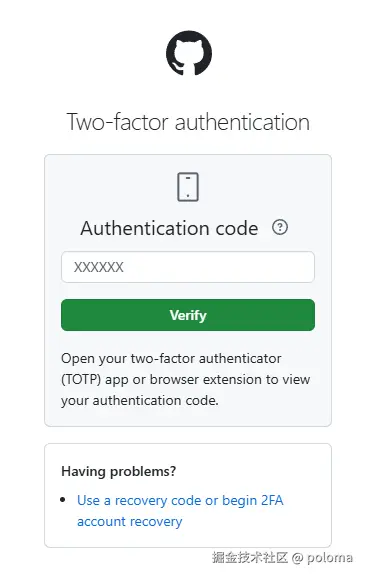
Task: Click the 'Two-factor authentication' page heading
Action: 188,122
